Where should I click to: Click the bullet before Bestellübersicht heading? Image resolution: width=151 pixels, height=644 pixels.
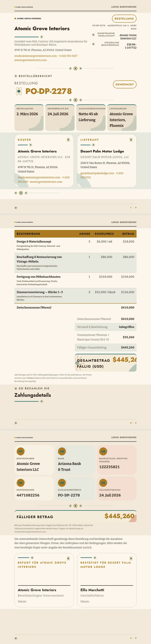tap(16, 76)
